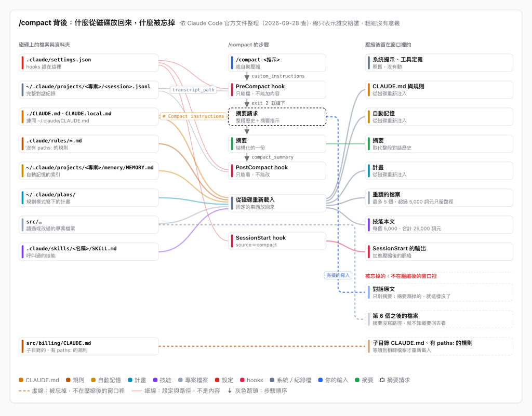Select the CLAUDE.md 與規則 result box
Screen dimensions: 532x416
[x=438, y=89]
